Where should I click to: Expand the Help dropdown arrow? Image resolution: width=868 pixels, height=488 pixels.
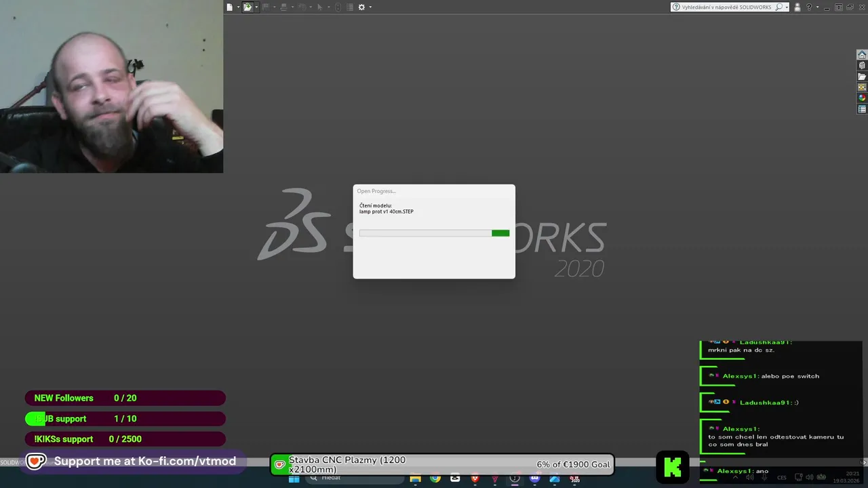pos(817,7)
